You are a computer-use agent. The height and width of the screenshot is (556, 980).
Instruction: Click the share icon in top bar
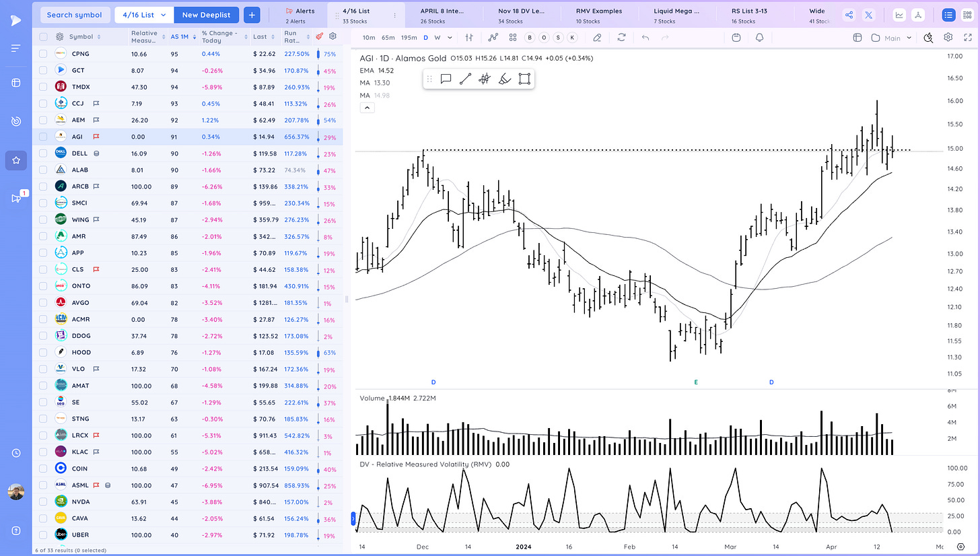point(849,15)
